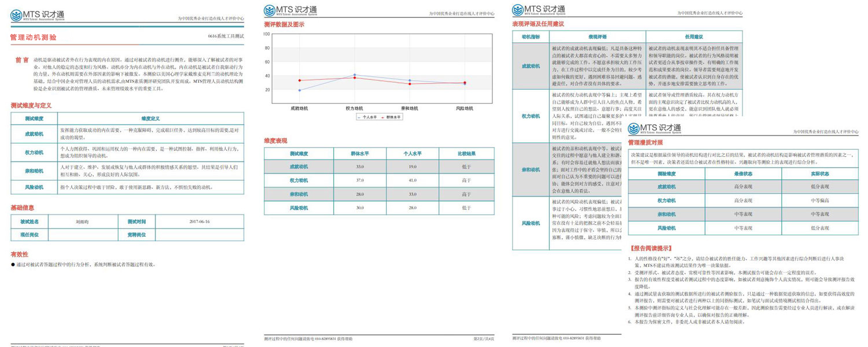Image resolution: width=868 pixels, height=347 pixels.
Task: Select 亲和动机 row in 测试维度与定义 table
Action: point(127,171)
